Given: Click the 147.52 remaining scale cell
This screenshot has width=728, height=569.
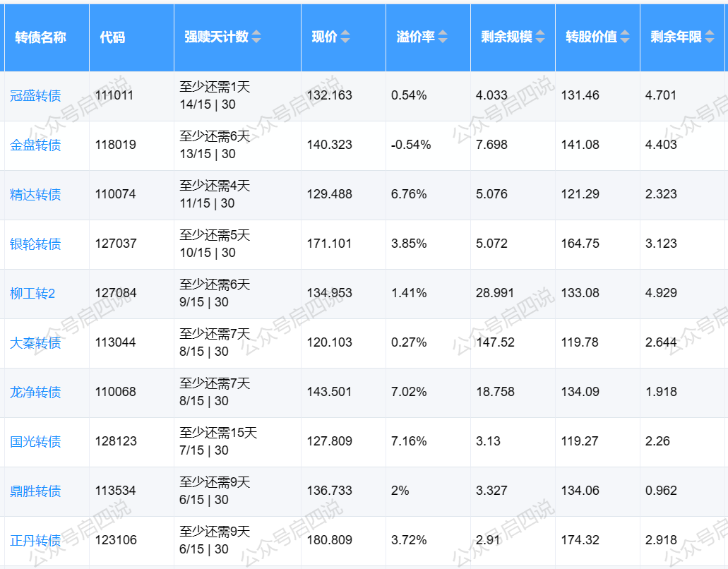Looking at the screenshot, I should pos(496,342).
